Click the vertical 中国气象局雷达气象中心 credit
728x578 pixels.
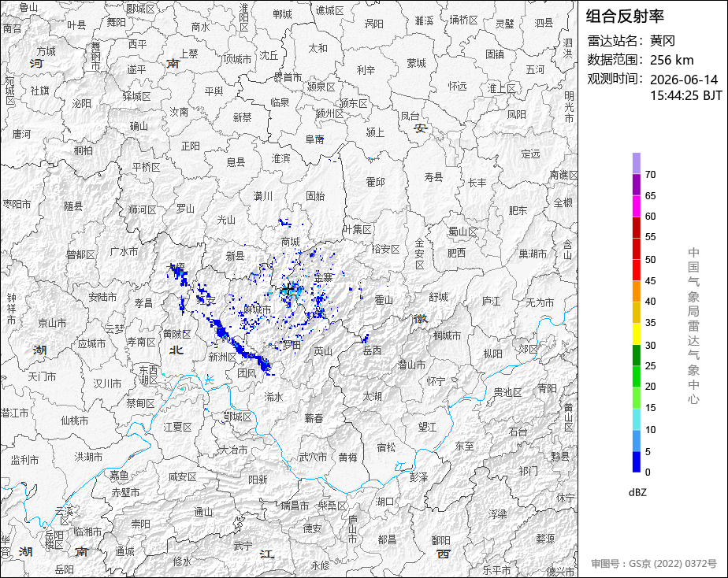point(693,326)
